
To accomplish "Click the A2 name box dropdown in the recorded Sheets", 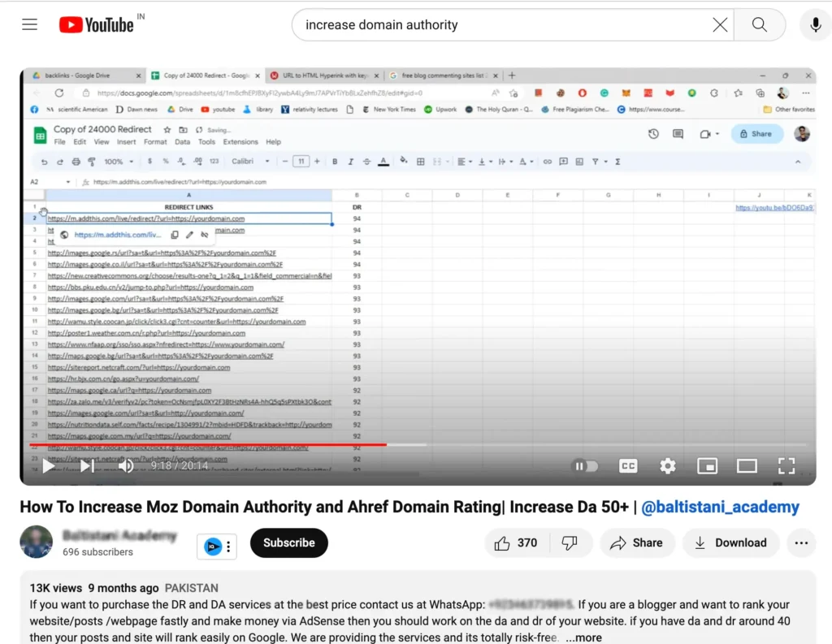I will (68, 182).
